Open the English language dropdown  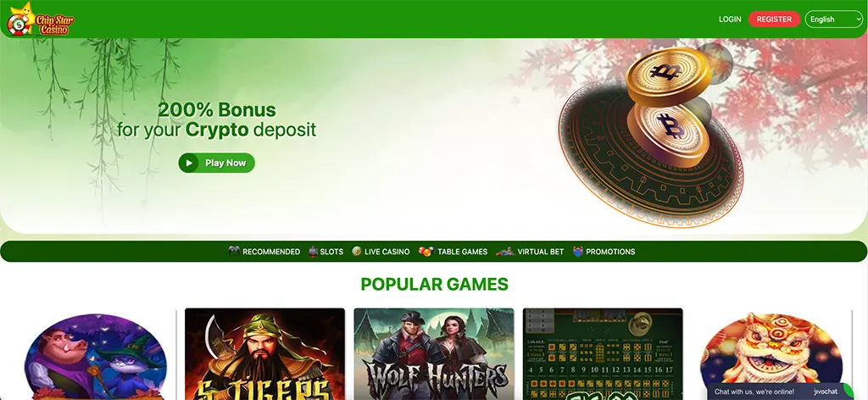[834, 19]
